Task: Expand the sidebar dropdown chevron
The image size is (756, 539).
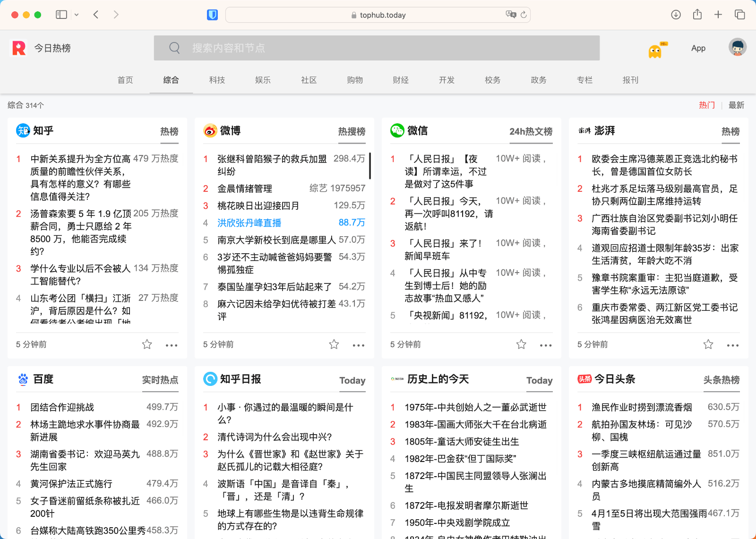Action: point(77,15)
